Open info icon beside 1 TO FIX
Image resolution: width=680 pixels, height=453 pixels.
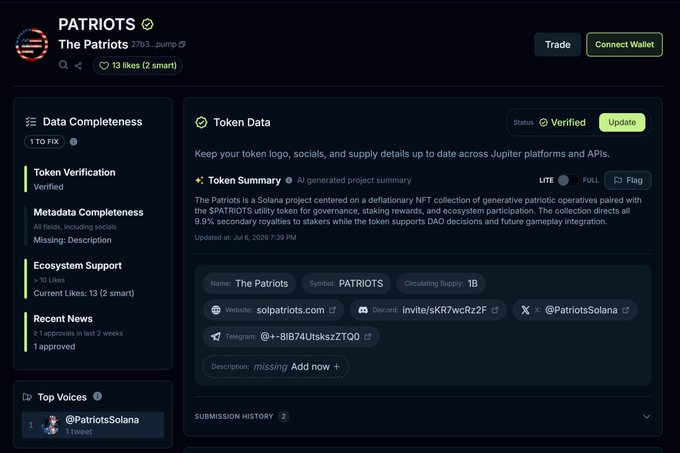pyautogui.click(x=74, y=142)
